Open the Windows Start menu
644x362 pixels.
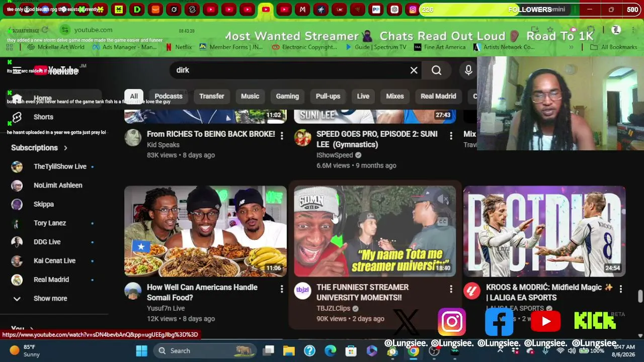[141, 350]
